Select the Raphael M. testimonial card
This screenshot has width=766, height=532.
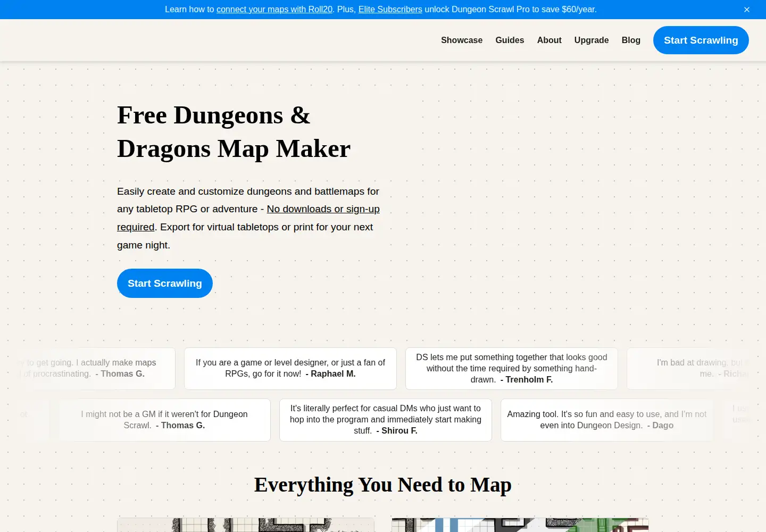pyautogui.click(x=290, y=368)
